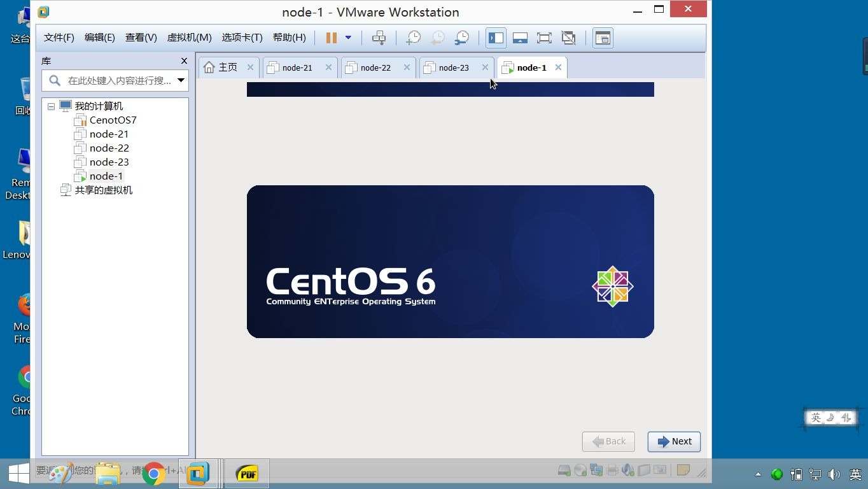Close the node-21 tab
The height and width of the screenshot is (489, 868).
pos(328,67)
